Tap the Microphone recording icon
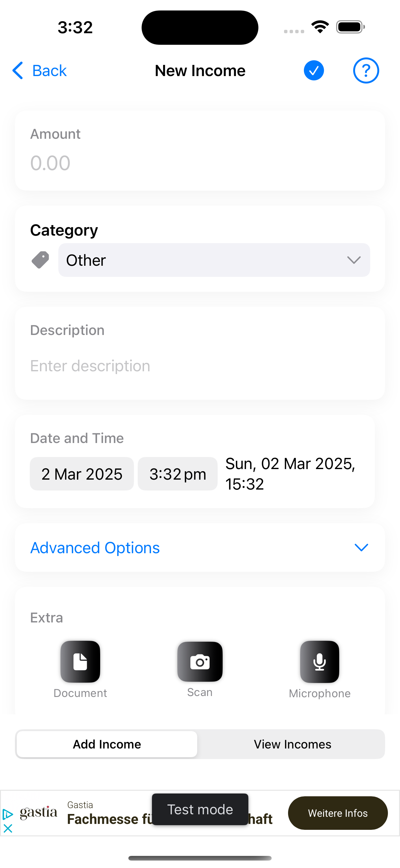The width and height of the screenshot is (400, 868). 319,662
